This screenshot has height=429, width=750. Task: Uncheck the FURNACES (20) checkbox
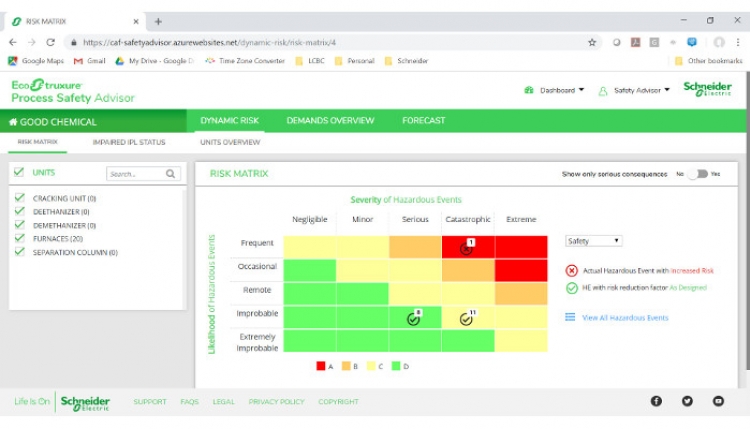20,238
